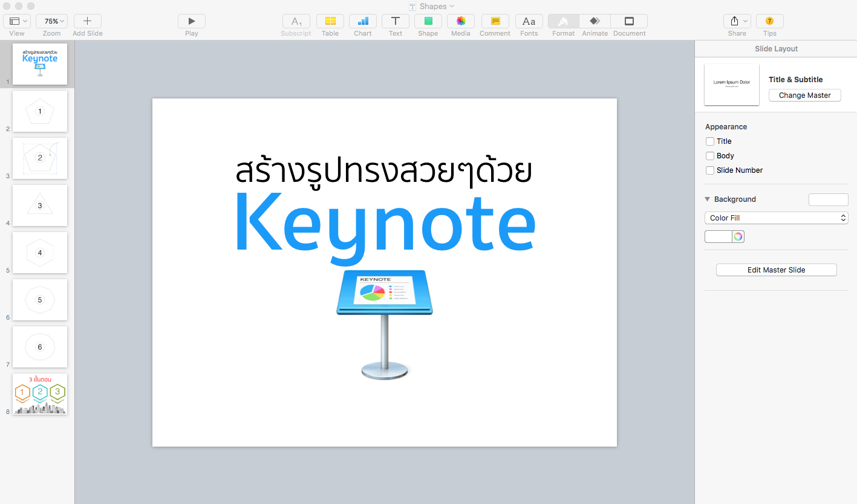Click Edit Master Slide

coord(776,270)
